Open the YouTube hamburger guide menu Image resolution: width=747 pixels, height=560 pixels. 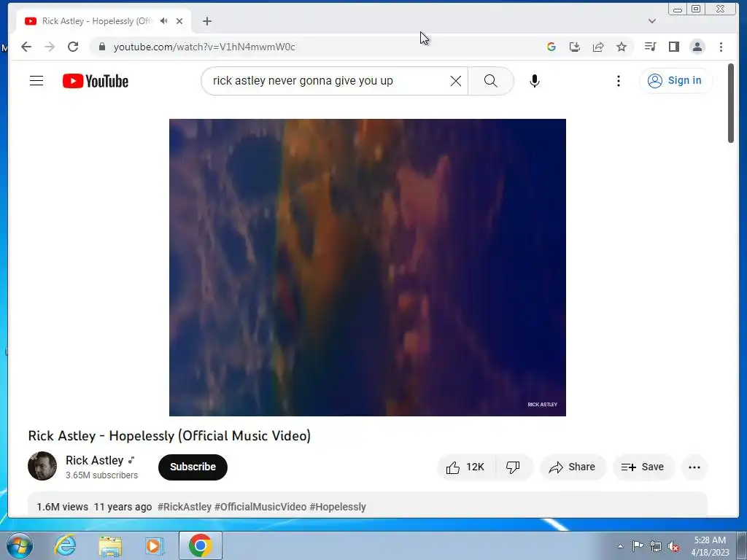tap(36, 81)
